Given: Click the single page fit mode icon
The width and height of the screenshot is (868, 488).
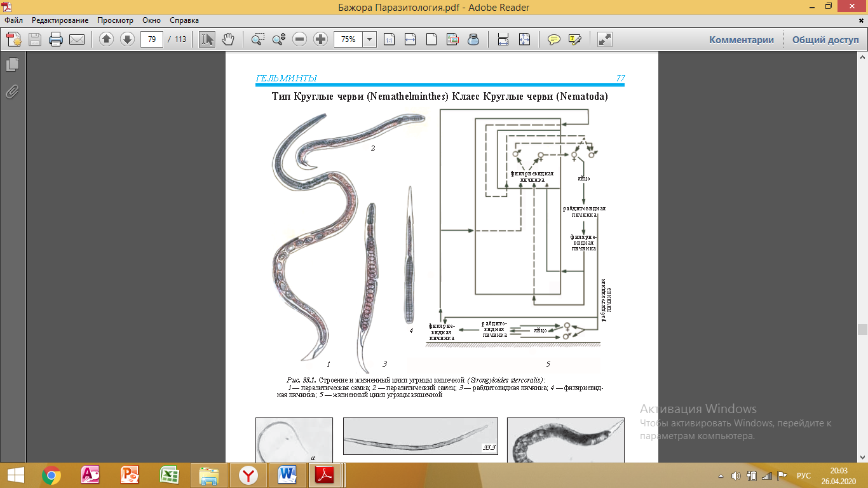Looking at the screenshot, I should (x=524, y=39).
